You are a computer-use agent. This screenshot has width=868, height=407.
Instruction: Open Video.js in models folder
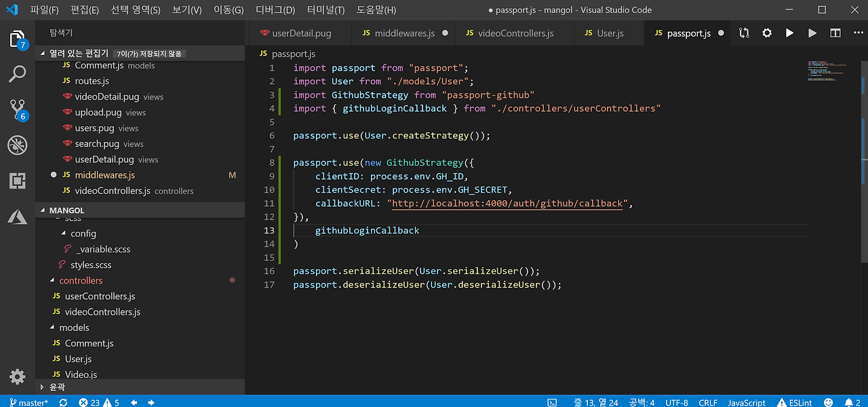(81, 374)
